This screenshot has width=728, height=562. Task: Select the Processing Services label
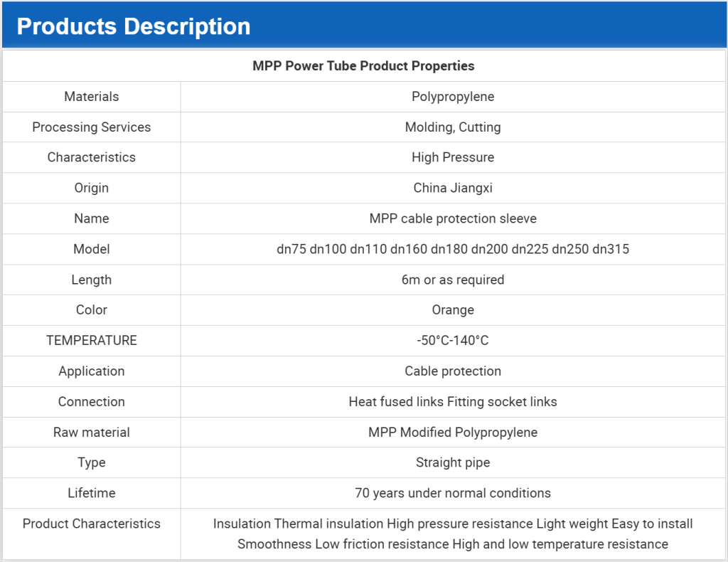pos(91,127)
